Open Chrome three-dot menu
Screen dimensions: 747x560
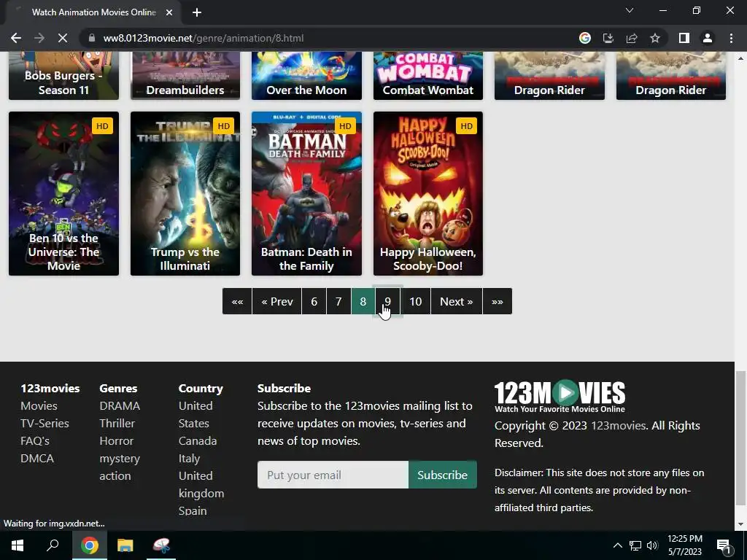[x=731, y=38]
